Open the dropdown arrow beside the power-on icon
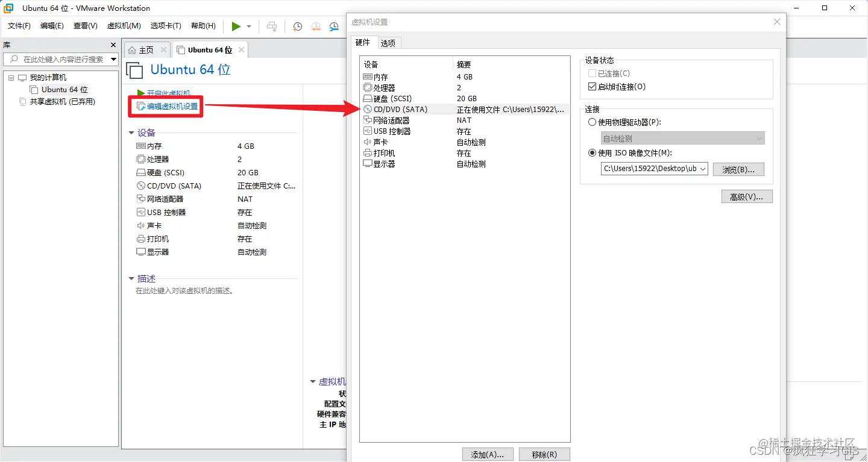Screen dimensions: 868x462 [249, 27]
